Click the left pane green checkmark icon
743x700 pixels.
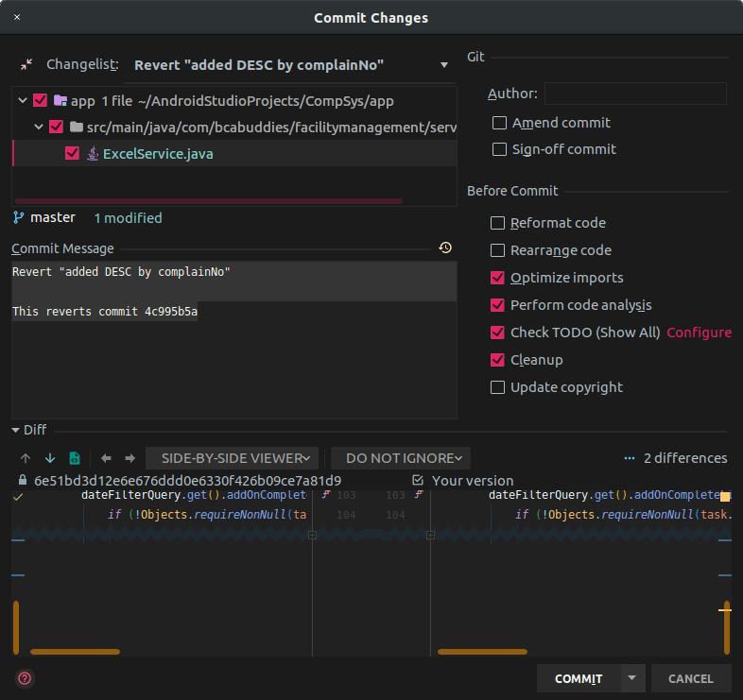pyautogui.click(x=18, y=497)
